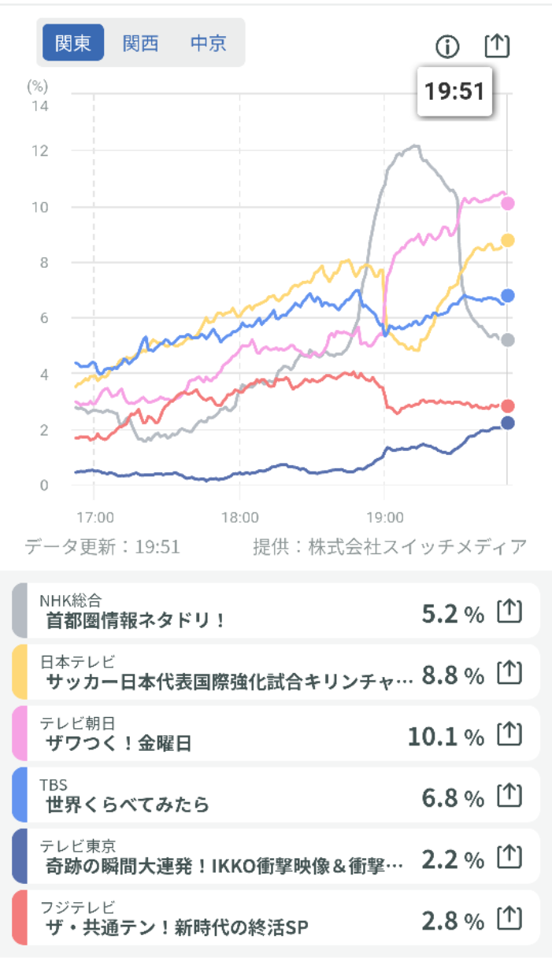Click the info circle icon above chart
This screenshot has width=552, height=980.
pyautogui.click(x=447, y=47)
